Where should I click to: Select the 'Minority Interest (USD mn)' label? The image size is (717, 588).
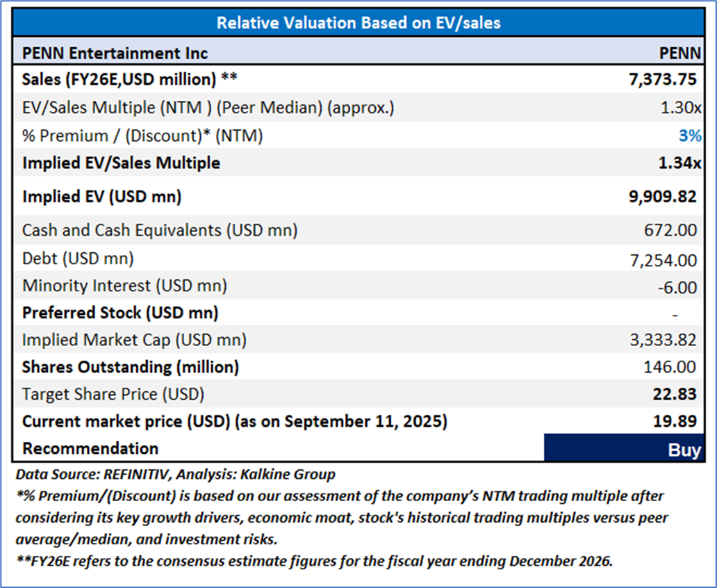(125, 286)
